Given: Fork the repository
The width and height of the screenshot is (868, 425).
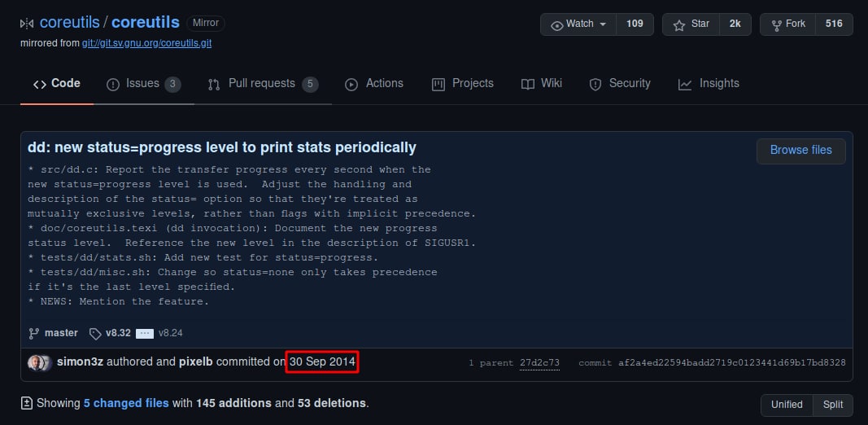Looking at the screenshot, I should coord(787,24).
